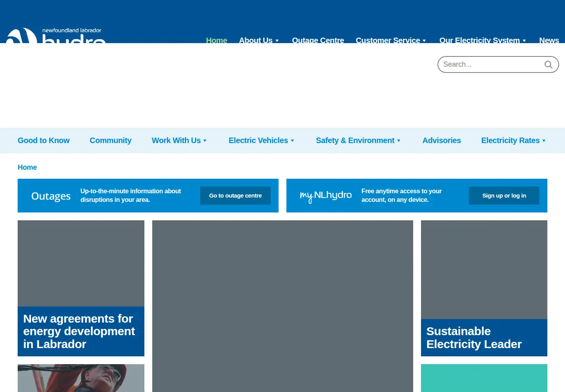
Task: Open the Good to Know section
Action: [44, 140]
